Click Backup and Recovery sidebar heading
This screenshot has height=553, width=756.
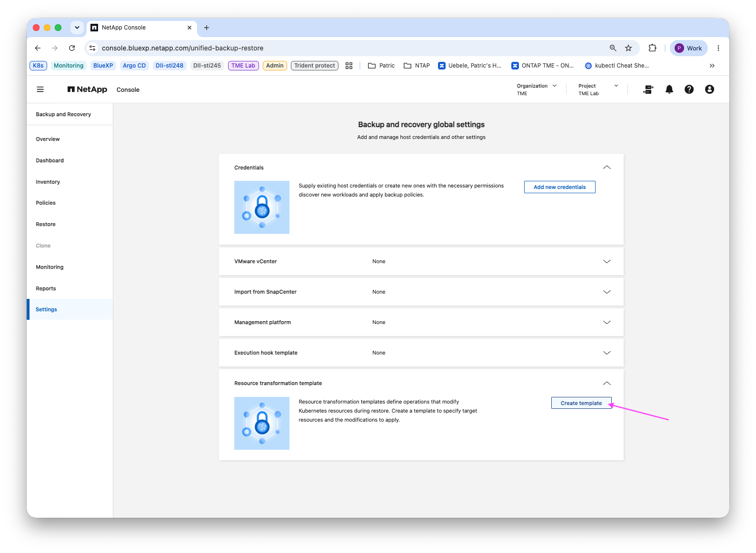pyautogui.click(x=63, y=114)
